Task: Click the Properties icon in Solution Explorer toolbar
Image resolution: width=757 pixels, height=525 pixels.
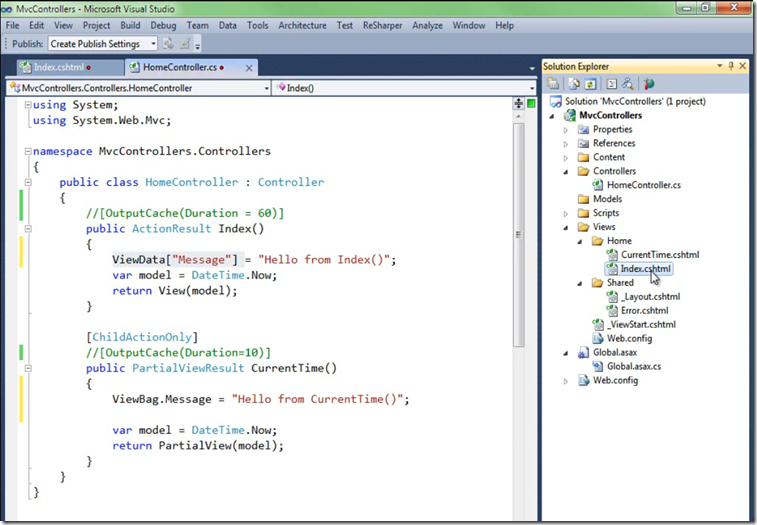Action: (553, 84)
